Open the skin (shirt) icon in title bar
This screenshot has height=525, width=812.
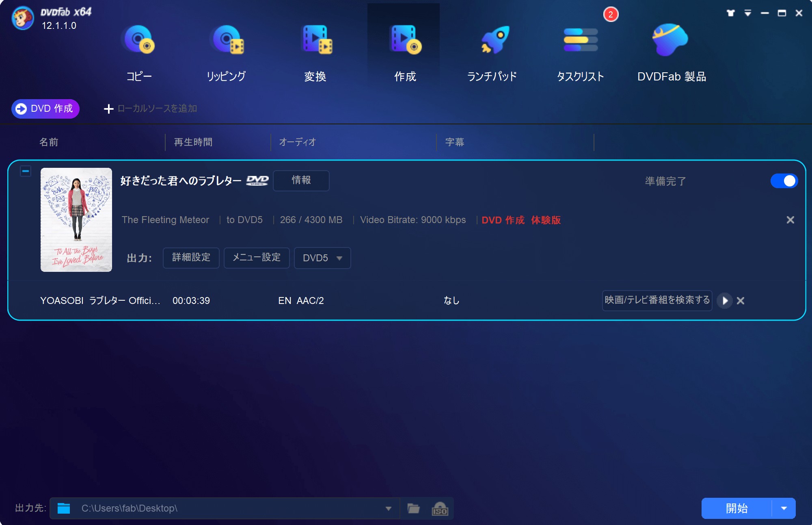click(x=731, y=13)
